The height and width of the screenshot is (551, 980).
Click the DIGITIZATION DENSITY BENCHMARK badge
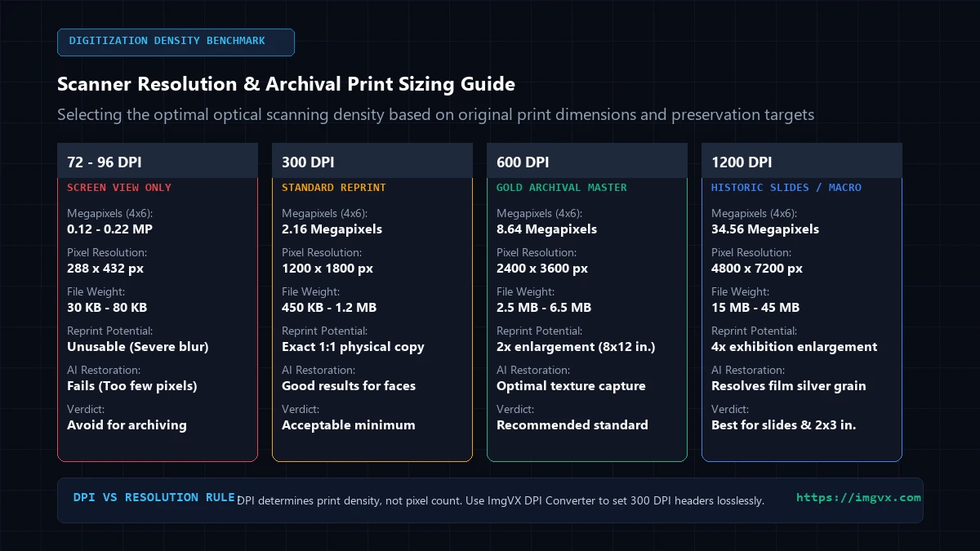coord(176,42)
